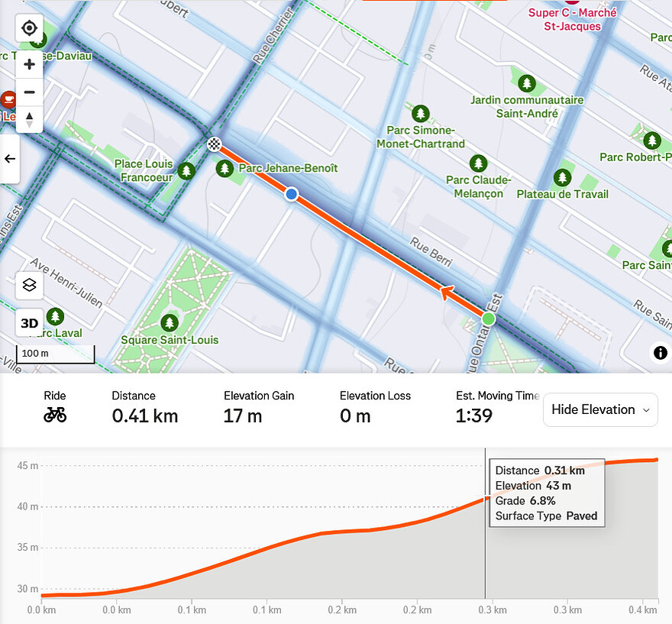Click Jardin communautaire Saint-André marker
The width and height of the screenshot is (672, 624).
click(526, 82)
